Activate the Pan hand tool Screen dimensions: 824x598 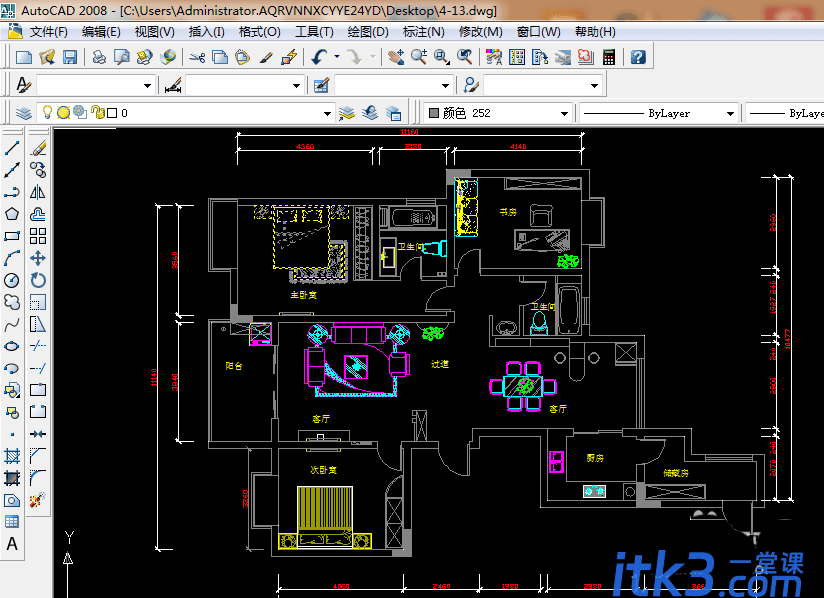(396, 57)
